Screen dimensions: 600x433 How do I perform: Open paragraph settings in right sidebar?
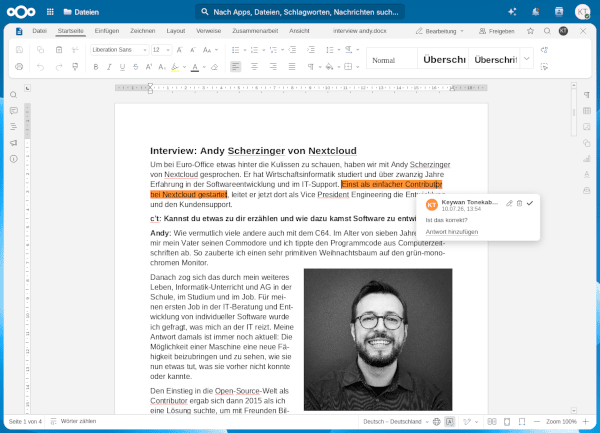click(587, 94)
